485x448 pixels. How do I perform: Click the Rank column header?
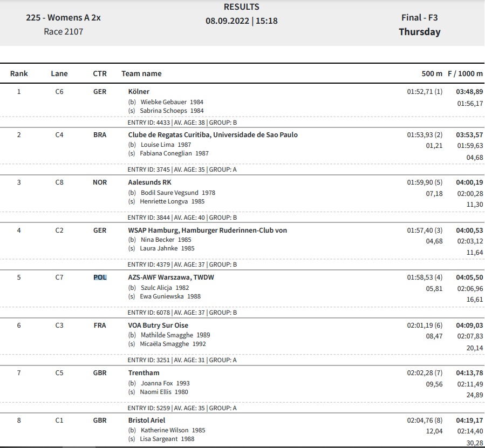pos(19,73)
